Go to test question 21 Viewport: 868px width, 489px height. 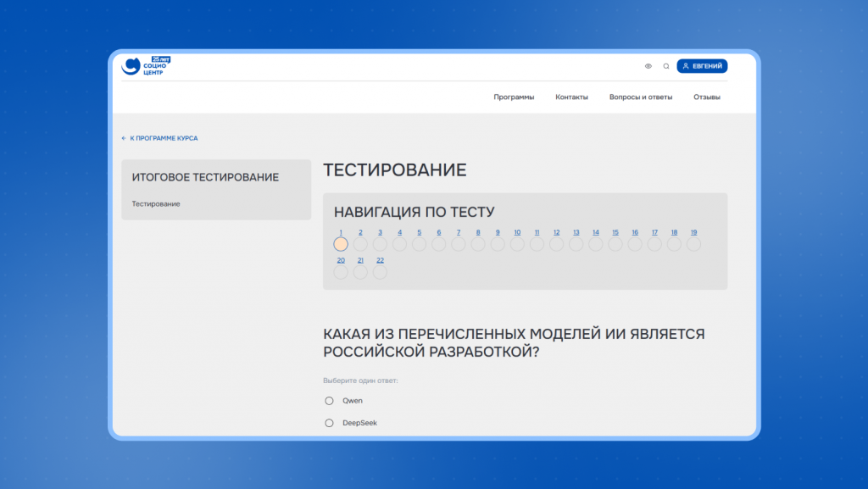(x=360, y=260)
